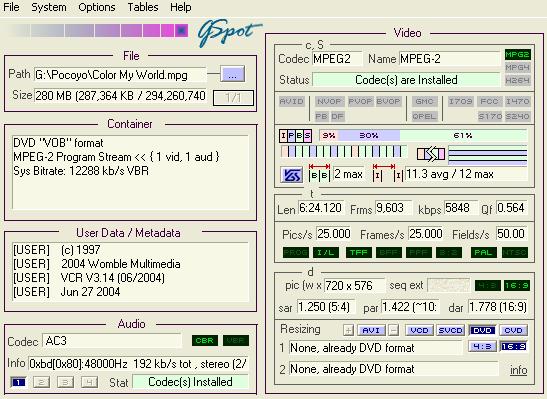Image resolution: width=547 pixels, height=399 pixels.
Task: Select CVD resizing target
Action: pos(514,330)
